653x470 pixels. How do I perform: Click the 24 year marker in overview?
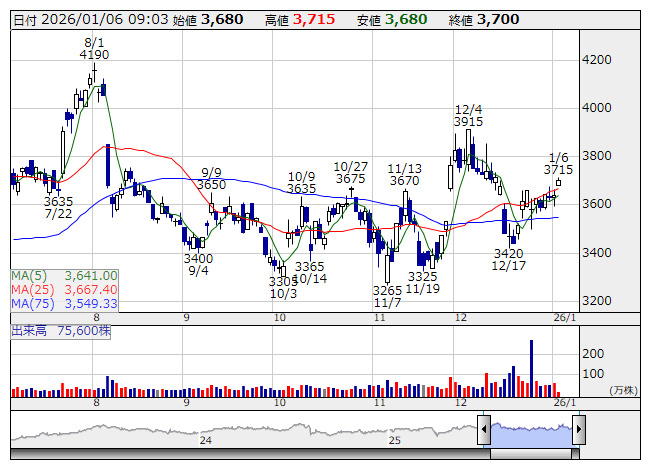coord(205,440)
